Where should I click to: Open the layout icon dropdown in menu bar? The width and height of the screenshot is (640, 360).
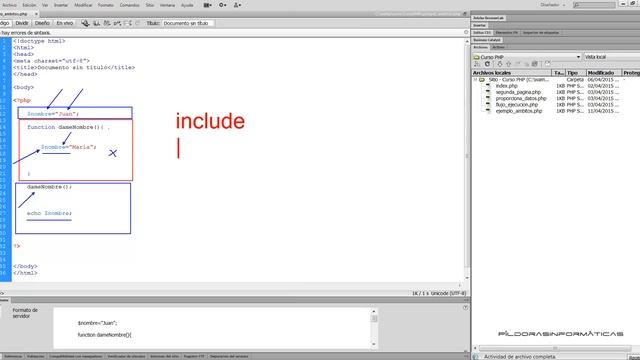207,5
